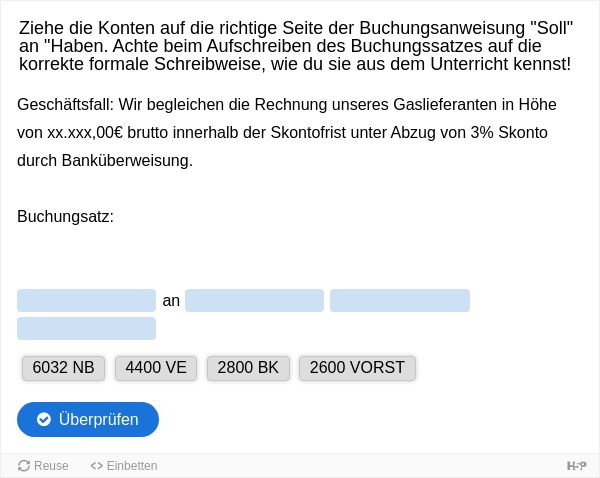Select the 4400 VE account chip
Screen dimensions: 600x478
pos(156,368)
